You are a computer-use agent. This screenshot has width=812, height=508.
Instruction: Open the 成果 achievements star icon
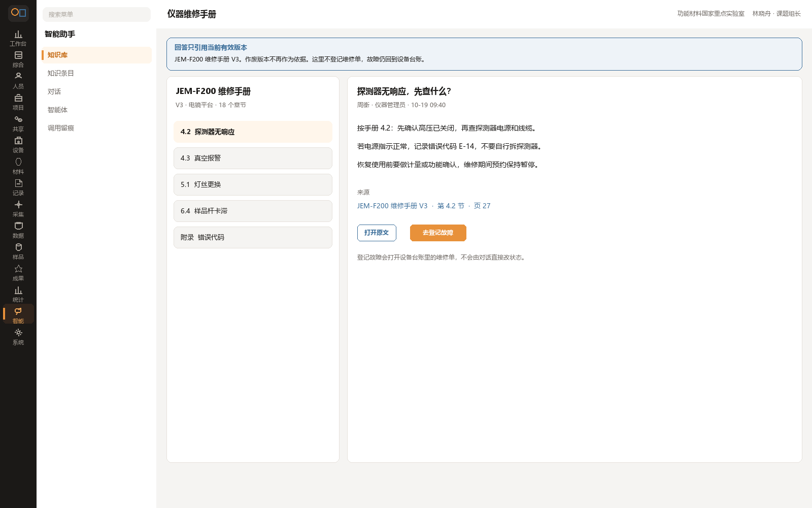click(18, 273)
